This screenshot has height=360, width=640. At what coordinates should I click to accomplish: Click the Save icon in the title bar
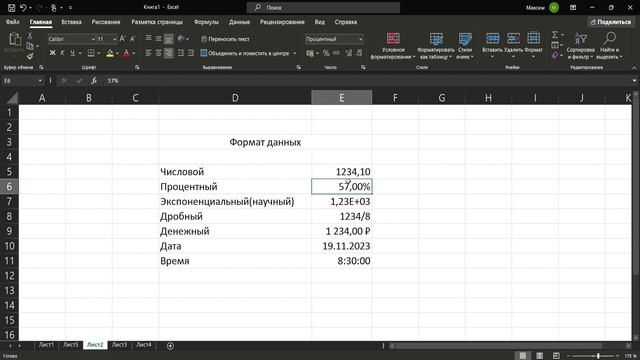11,7
